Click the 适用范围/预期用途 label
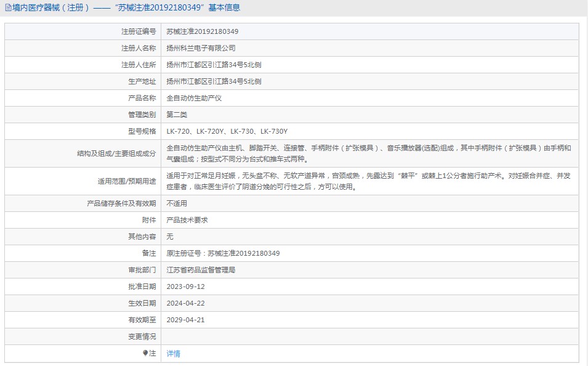The width and height of the screenshot is (588, 366). click(x=127, y=181)
